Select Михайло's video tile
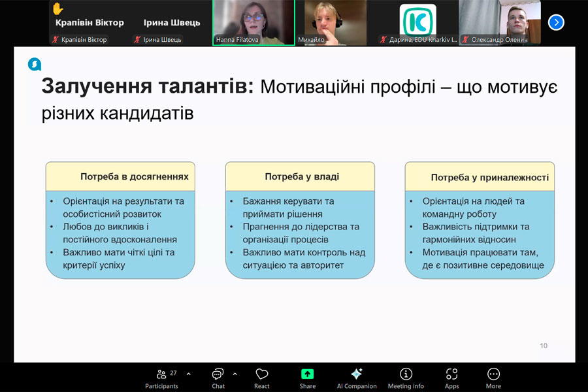This screenshot has width=588, height=392. [335, 22]
